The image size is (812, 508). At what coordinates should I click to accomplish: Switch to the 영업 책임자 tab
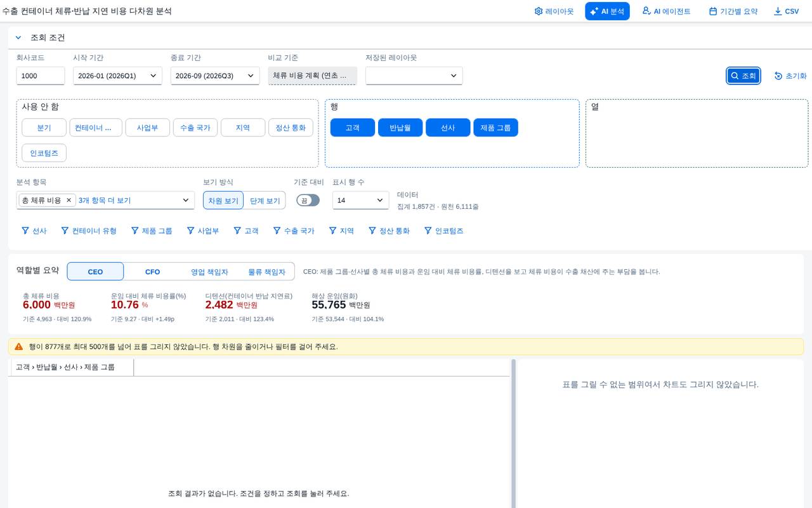(x=209, y=272)
